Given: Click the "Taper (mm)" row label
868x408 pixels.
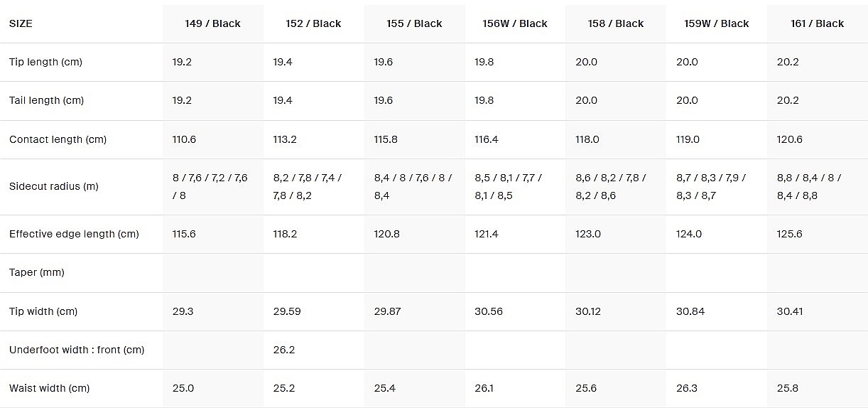Looking at the screenshot, I should 37,272.
